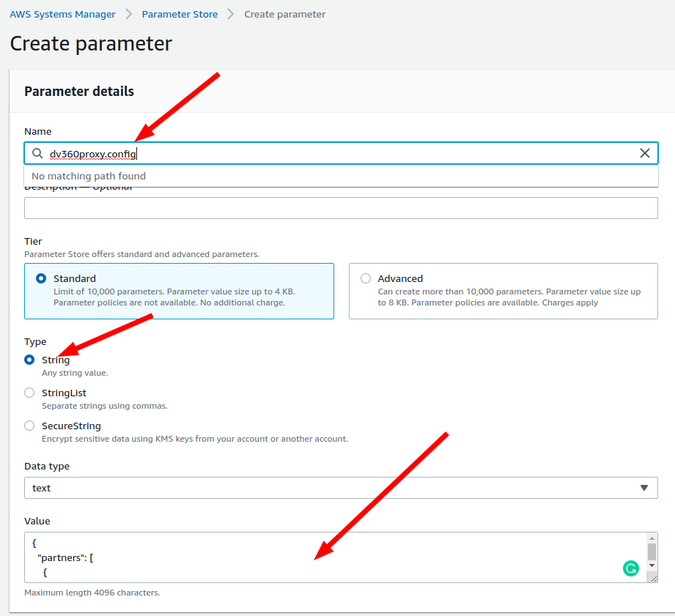Click the Name field with dv360proxy.config
The width and height of the screenshot is (675, 616).
pyautogui.click(x=341, y=153)
